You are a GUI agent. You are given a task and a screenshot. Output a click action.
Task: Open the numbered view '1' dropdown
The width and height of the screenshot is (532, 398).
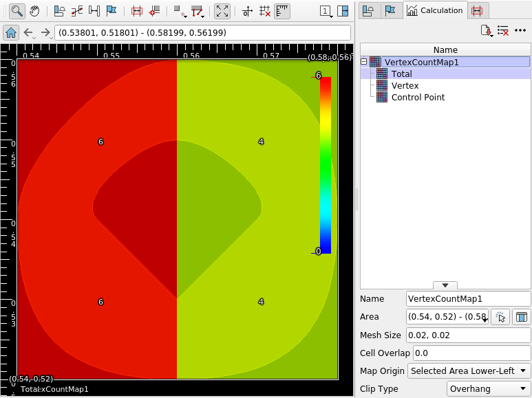326,11
